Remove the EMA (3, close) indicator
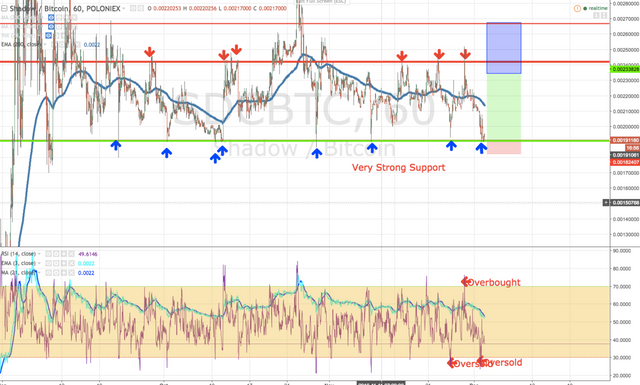Image resolution: width=640 pixels, height=385 pixels. (x=71, y=263)
